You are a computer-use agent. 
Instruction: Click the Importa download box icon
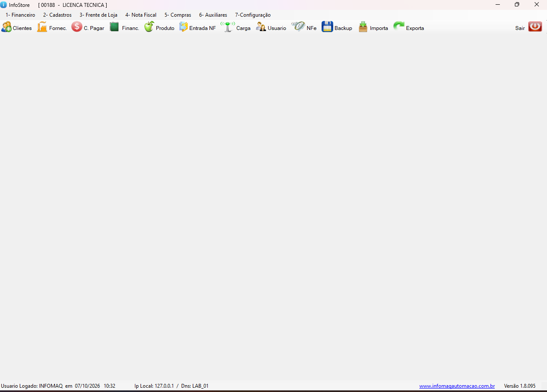[x=363, y=27]
